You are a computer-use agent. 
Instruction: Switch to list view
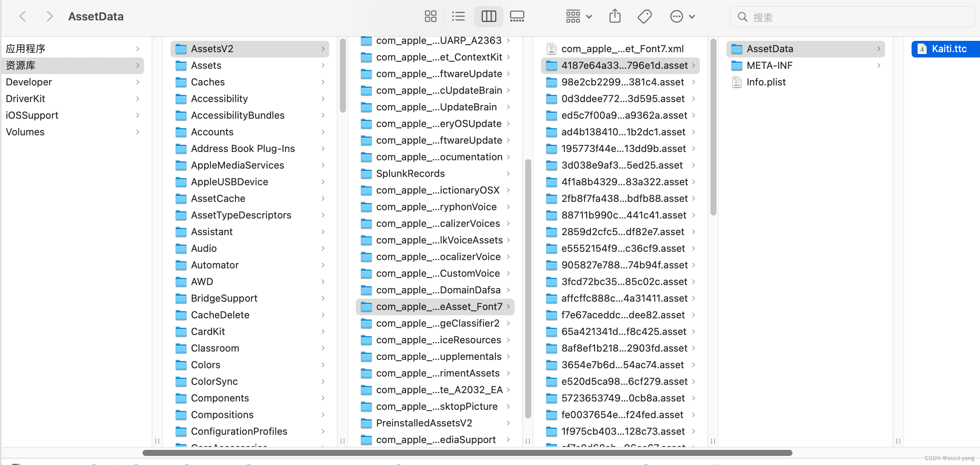pos(458,16)
